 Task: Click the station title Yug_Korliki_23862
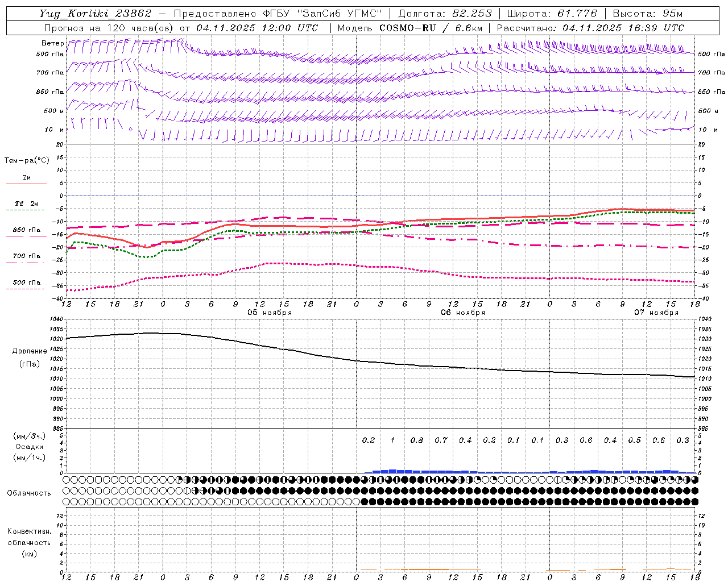click(96, 14)
